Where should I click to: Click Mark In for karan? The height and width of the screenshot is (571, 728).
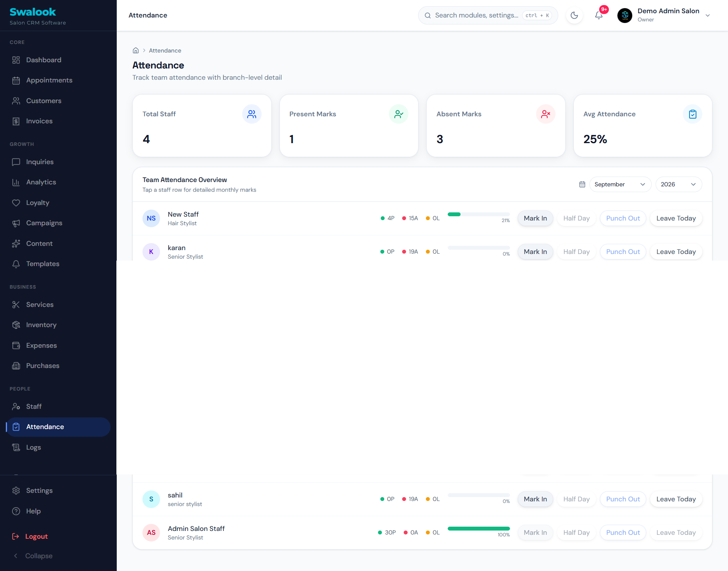tap(535, 252)
